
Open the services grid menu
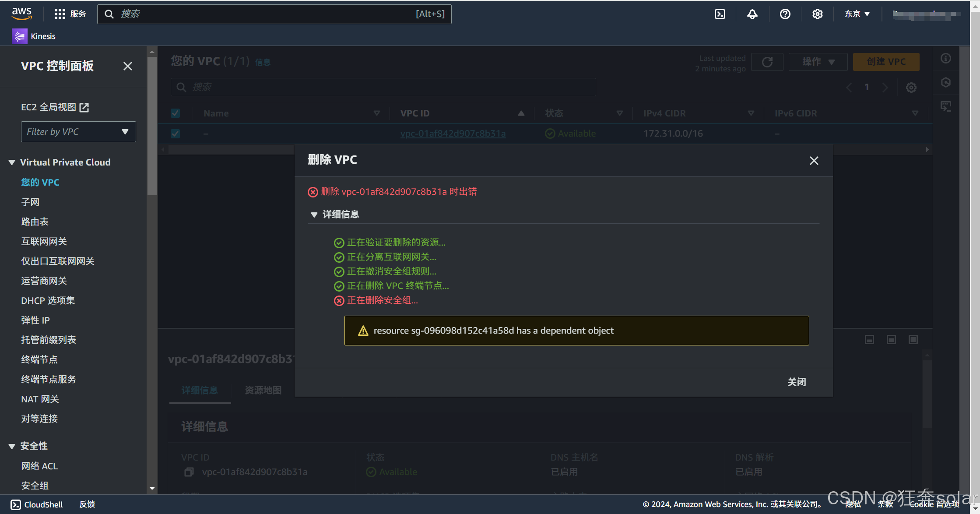(x=60, y=14)
